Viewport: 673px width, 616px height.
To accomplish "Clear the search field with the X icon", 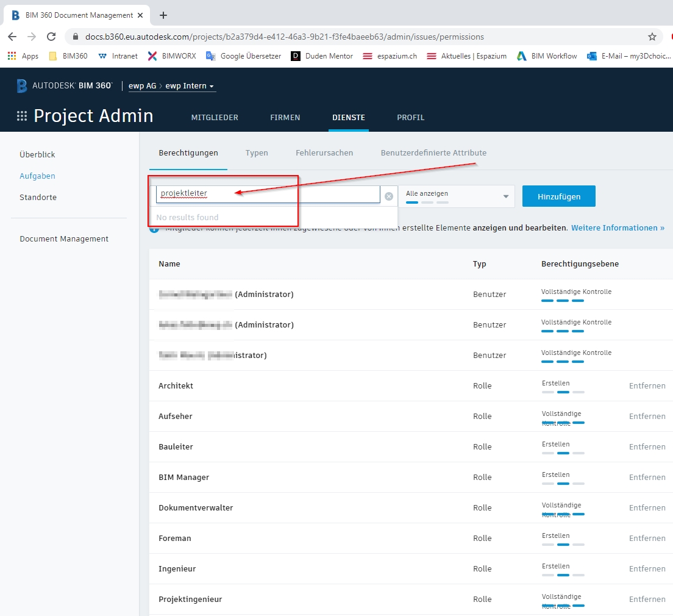I will click(x=389, y=196).
